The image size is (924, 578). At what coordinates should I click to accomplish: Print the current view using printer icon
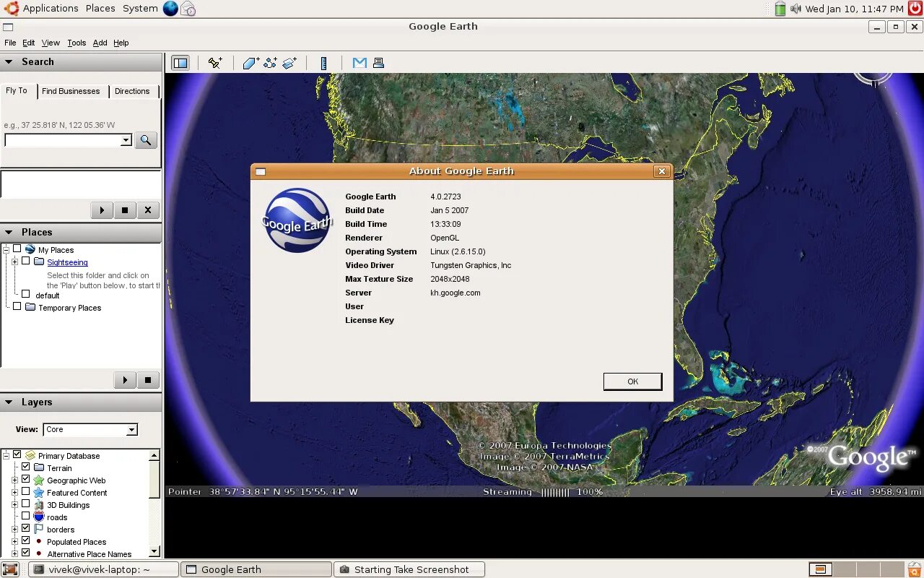pos(378,63)
